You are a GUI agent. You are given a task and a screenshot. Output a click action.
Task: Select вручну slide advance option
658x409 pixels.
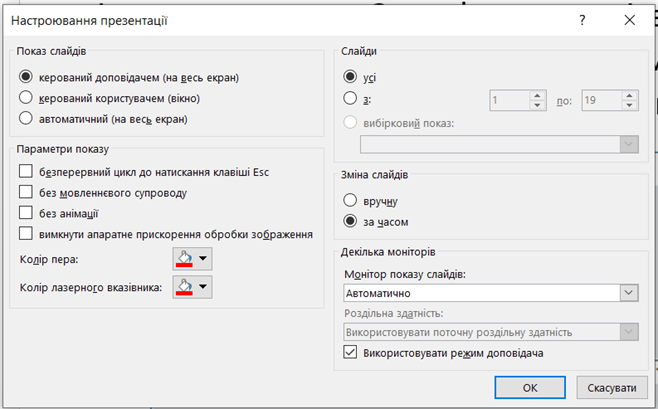pyautogui.click(x=350, y=200)
